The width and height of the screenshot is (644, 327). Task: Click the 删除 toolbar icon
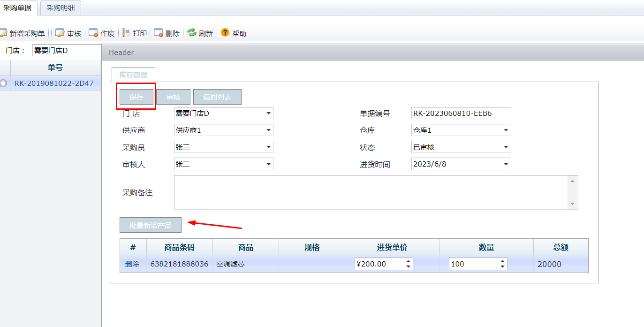pyautogui.click(x=159, y=33)
